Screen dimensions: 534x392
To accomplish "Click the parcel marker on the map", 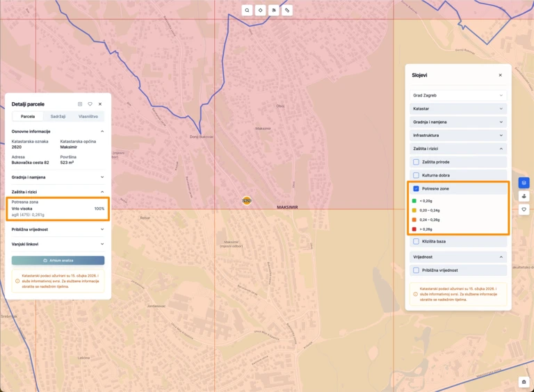I will (x=246, y=200).
